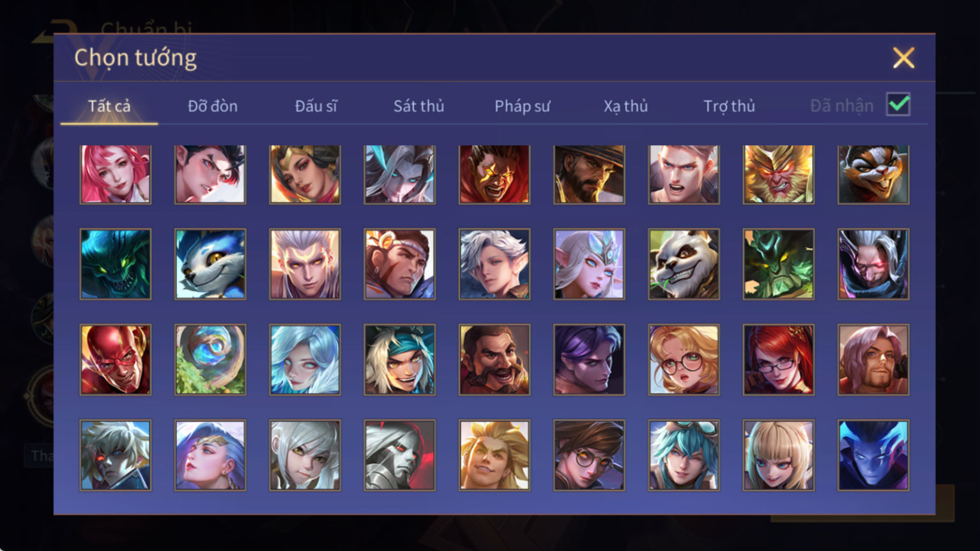Pick the swirling blue orb hero

[210, 359]
